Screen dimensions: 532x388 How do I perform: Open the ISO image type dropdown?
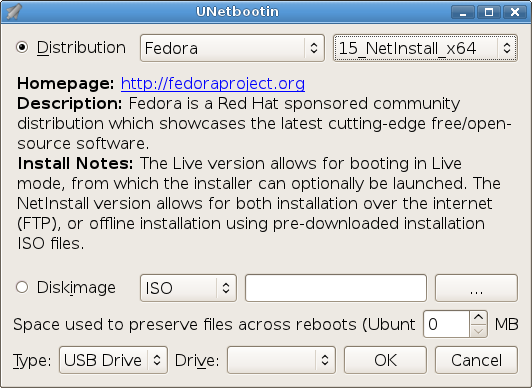tap(188, 288)
